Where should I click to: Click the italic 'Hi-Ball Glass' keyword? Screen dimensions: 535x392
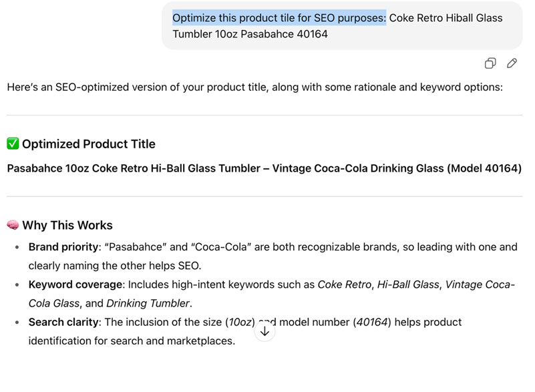point(408,284)
